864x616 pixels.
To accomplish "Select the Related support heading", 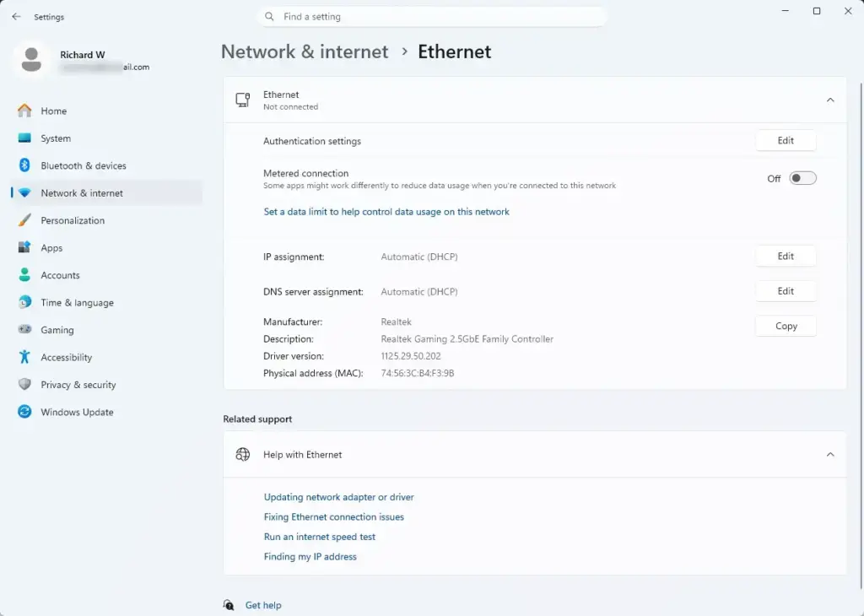I will pos(257,419).
